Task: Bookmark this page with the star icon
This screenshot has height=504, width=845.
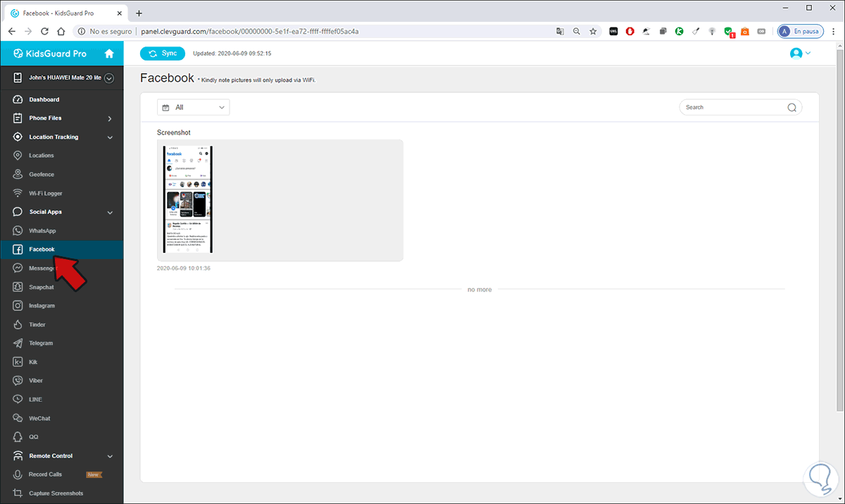Action: click(x=594, y=32)
